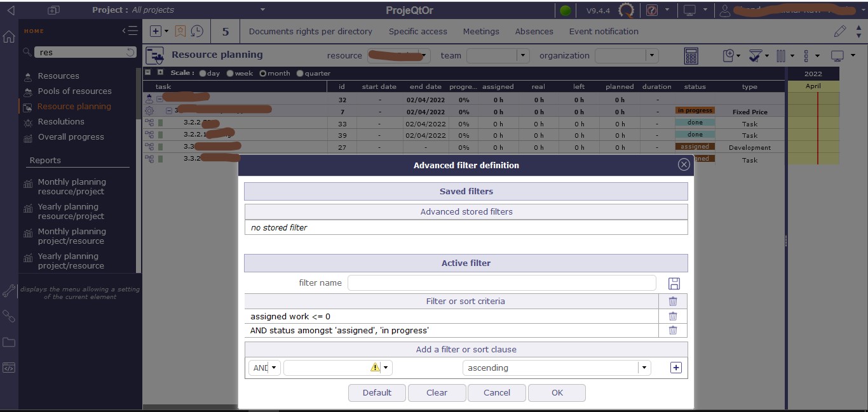Click the wrench settings icon in sidebar
Viewport: 868px width, 412px height.
(9, 291)
